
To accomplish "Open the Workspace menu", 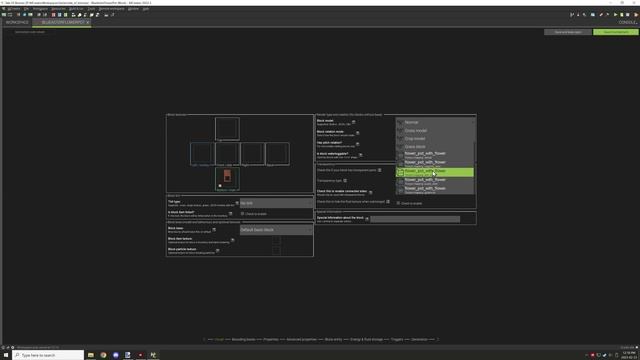I will pos(40,9).
